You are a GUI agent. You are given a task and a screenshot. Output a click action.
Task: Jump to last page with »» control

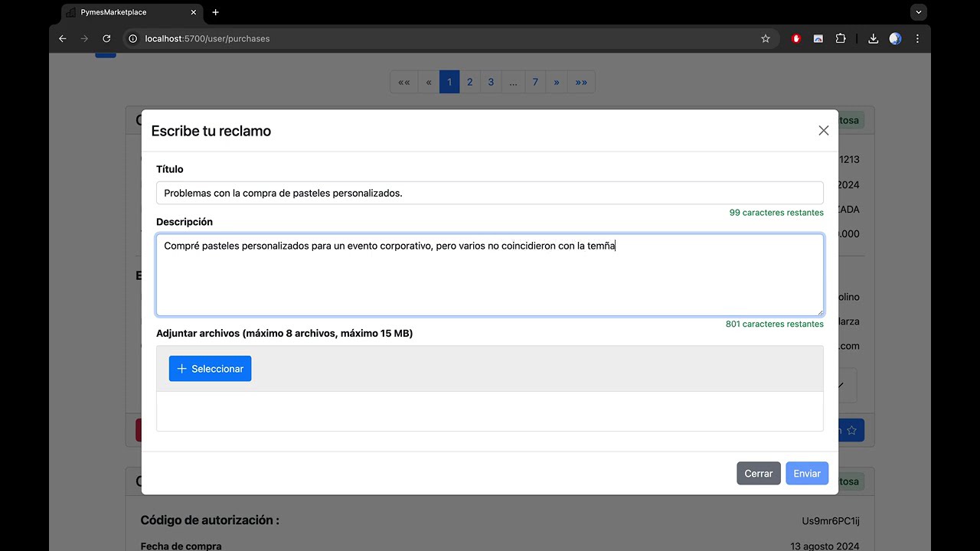581,82
